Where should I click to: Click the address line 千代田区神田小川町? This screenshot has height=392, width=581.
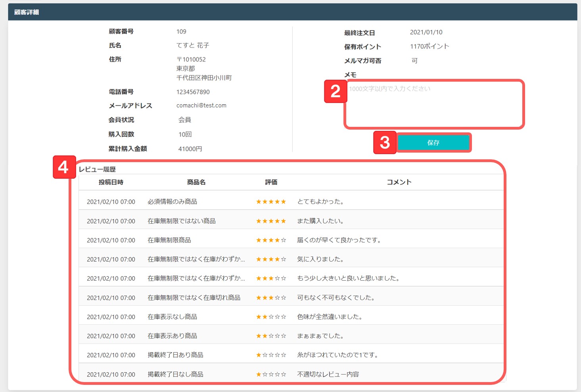(x=204, y=78)
